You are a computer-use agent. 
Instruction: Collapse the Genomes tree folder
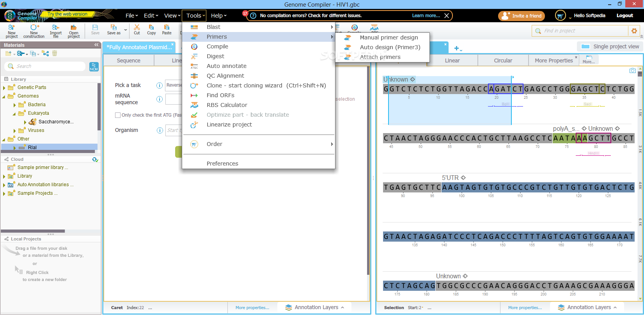pos(4,96)
